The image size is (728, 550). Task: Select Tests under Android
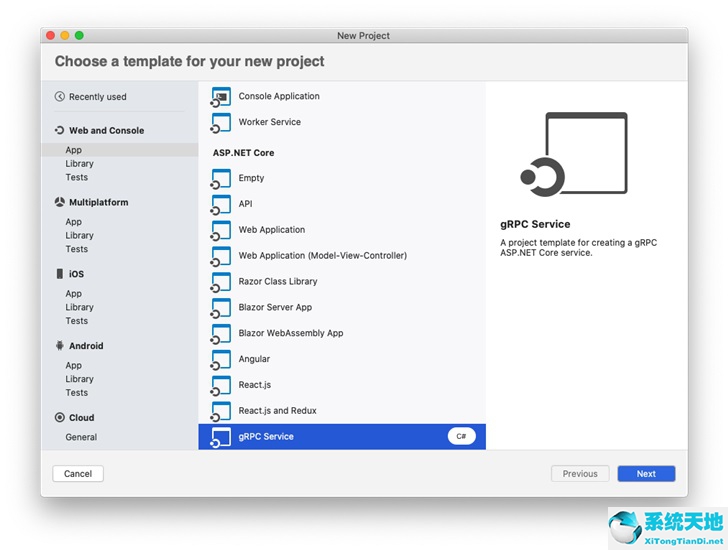click(x=77, y=393)
